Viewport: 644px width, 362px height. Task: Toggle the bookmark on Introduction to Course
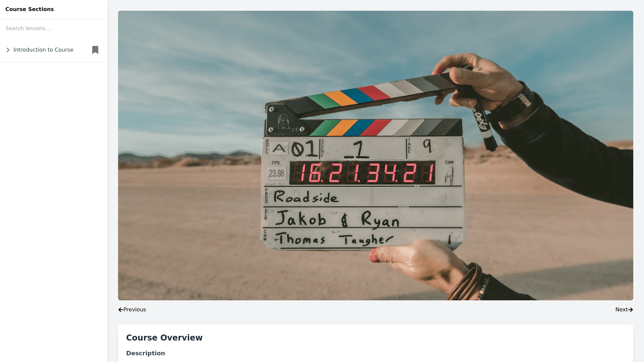click(x=95, y=50)
